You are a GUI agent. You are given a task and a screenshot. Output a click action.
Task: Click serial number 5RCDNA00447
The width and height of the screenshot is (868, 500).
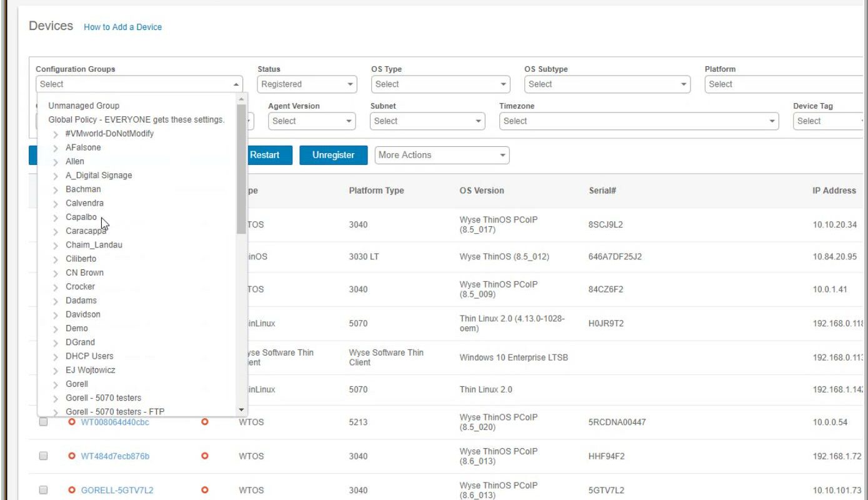click(x=617, y=422)
